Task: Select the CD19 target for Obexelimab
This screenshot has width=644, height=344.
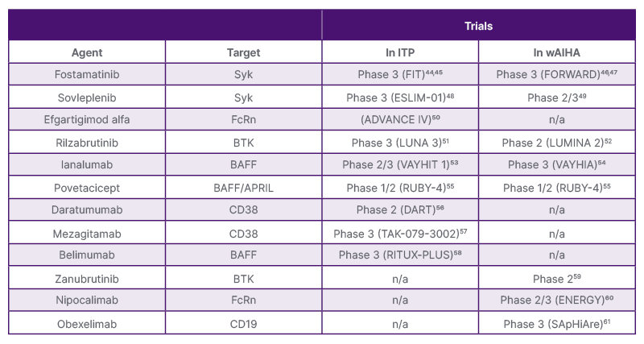Action: (x=243, y=322)
